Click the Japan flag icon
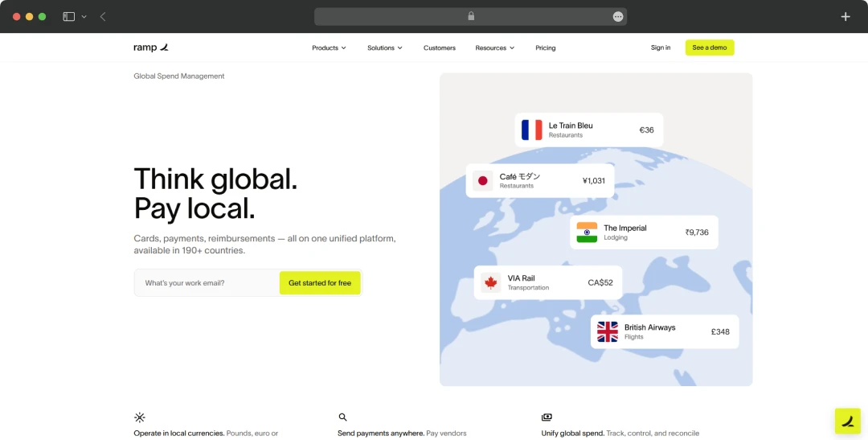The height and width of the screenshot is (440, 868). tap(483, 181)
